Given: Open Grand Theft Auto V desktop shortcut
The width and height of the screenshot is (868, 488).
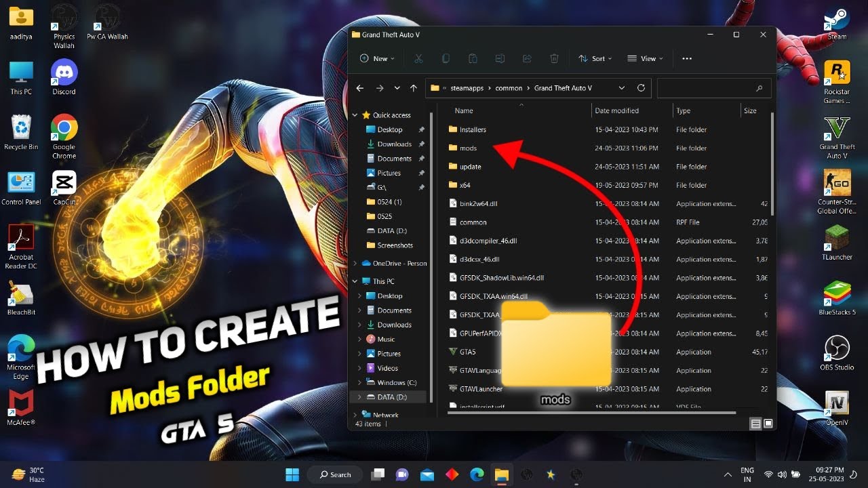Looking at the screenshot, I should 837,138.
